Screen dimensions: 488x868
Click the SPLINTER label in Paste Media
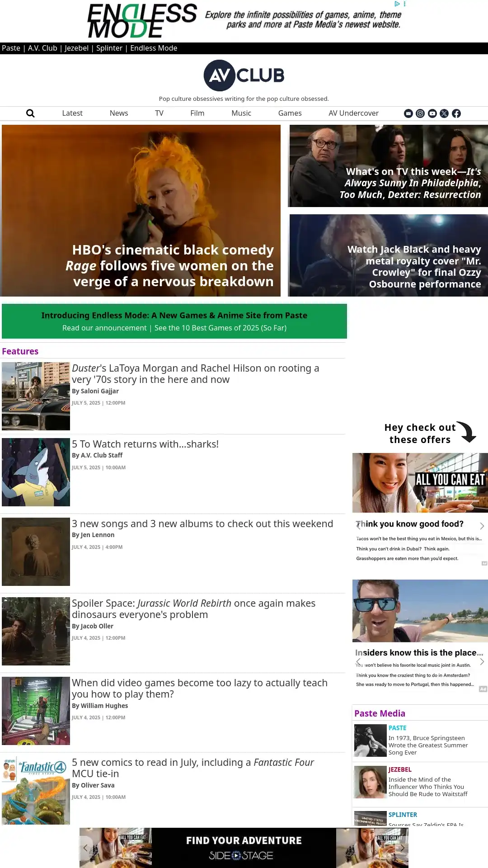(x=403, y=815)
